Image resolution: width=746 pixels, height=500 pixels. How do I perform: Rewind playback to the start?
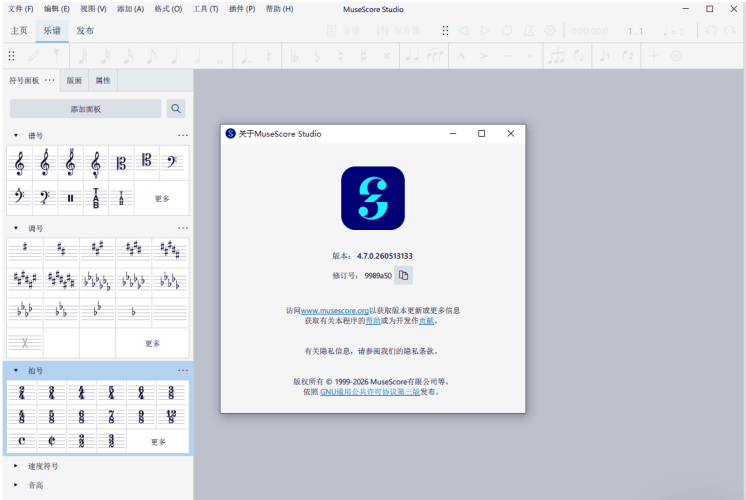pyautogui.click(x=463, y=31)
